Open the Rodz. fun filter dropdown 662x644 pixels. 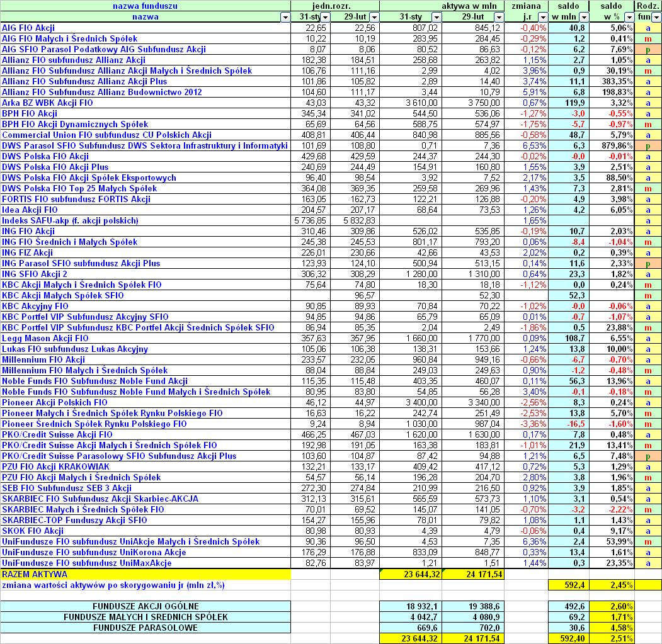656,18
